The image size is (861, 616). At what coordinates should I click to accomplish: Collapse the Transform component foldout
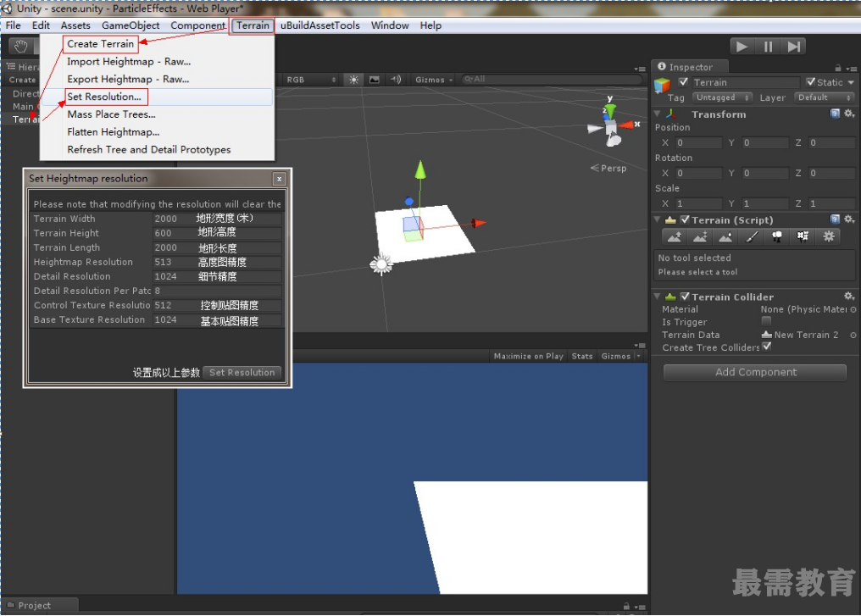tap(658, 114)
